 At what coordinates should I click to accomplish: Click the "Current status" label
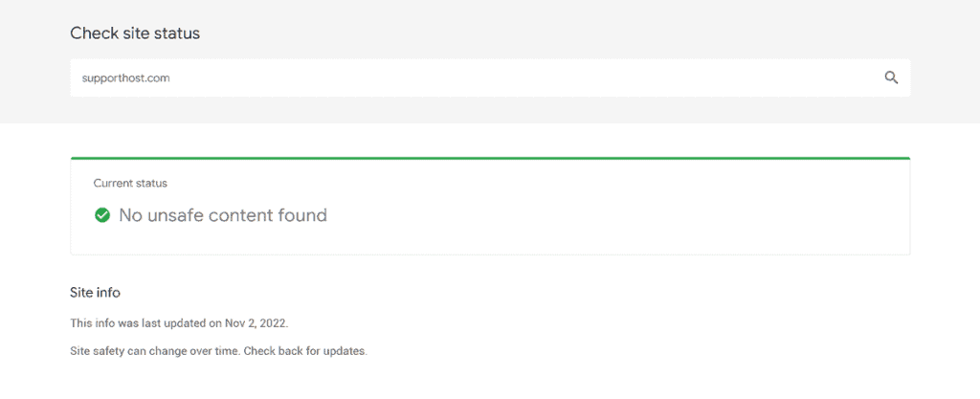click(130, 184)
